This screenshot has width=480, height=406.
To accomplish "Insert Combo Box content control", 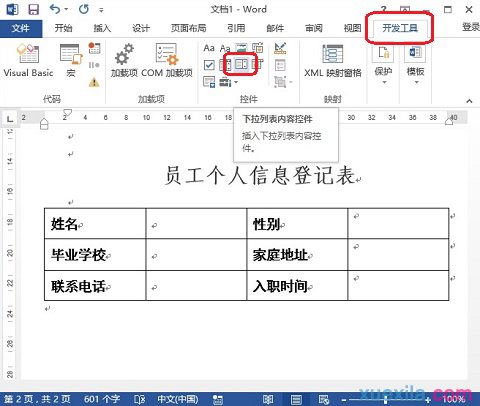I will (x=225, y=65).
